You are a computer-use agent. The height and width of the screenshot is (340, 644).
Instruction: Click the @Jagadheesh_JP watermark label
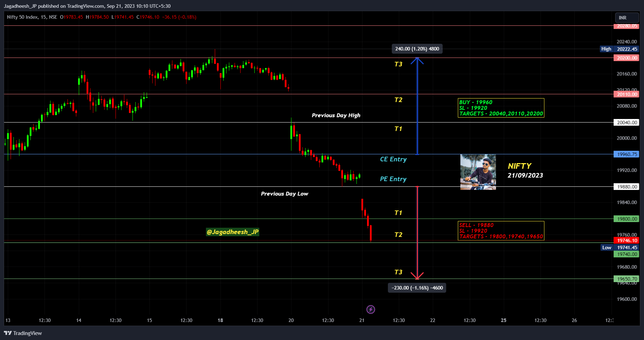[x=232, y=232]
